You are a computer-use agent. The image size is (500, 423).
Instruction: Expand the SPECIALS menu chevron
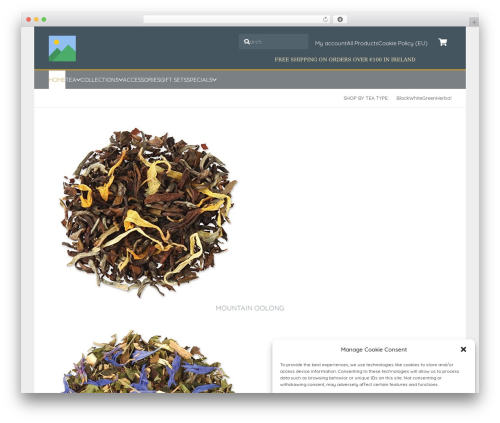[215, 80]
